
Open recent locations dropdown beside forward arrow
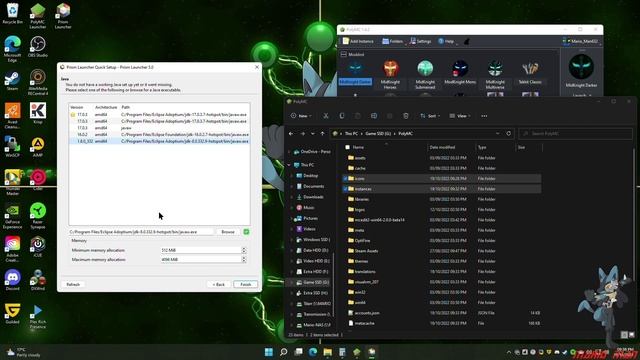click(x=313, y=133)
